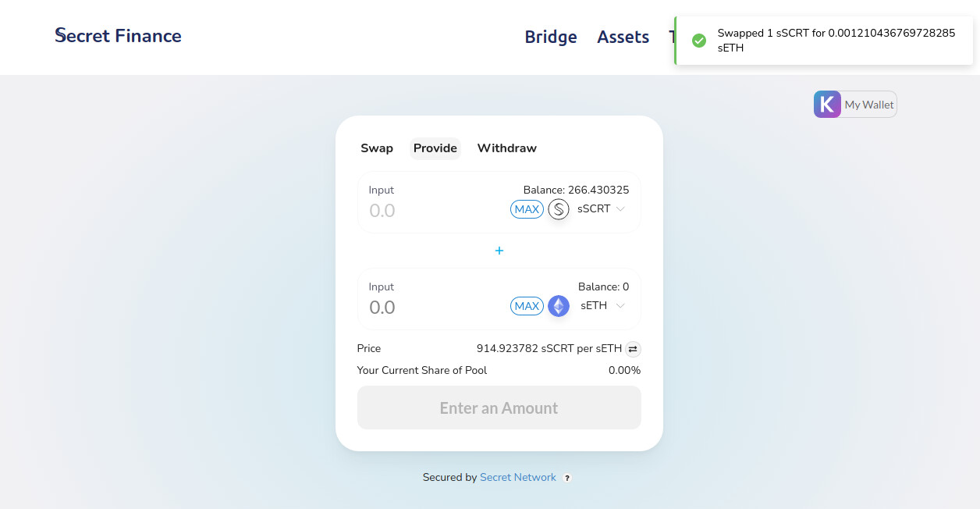Click the sETH Ethereum token icon
980x509 pixels.
tap(559, 306)
